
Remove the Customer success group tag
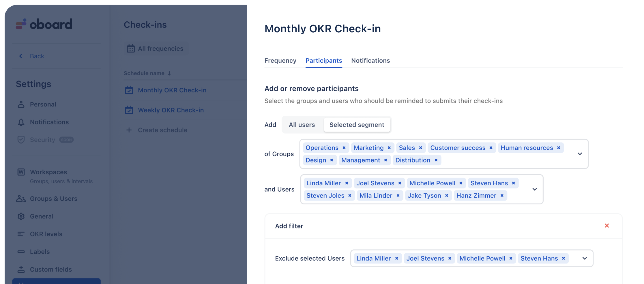tap(491, 148)
